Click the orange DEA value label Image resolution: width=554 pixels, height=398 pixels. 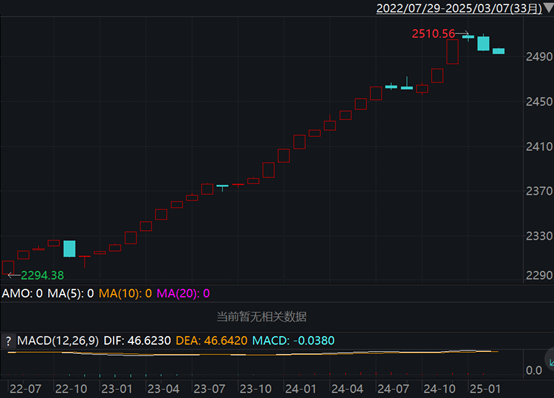[x=211, y=341]
